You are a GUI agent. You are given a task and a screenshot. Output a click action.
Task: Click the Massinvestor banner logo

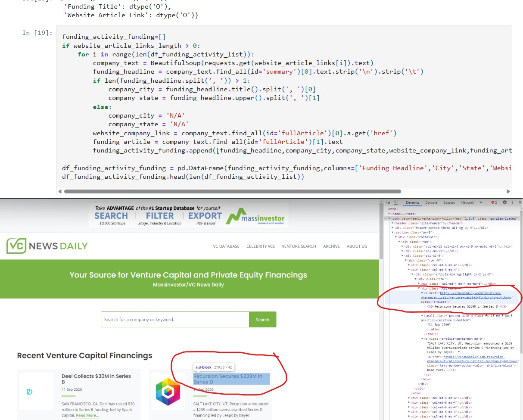tap(256, 217)
